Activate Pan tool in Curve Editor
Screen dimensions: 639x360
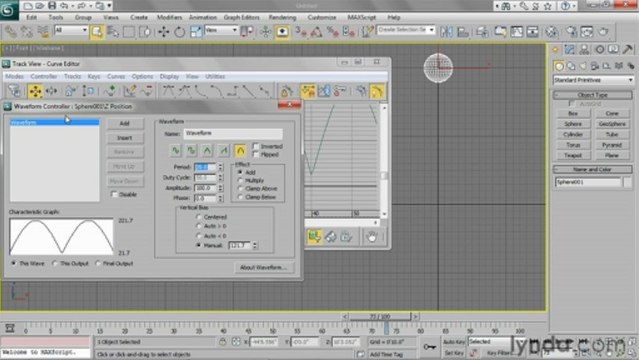[371, 236]
